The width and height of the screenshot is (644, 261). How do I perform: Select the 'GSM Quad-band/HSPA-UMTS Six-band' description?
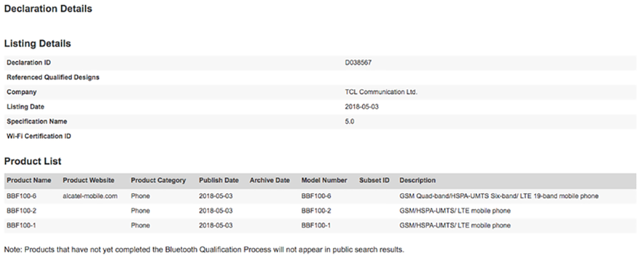[498, 196]
